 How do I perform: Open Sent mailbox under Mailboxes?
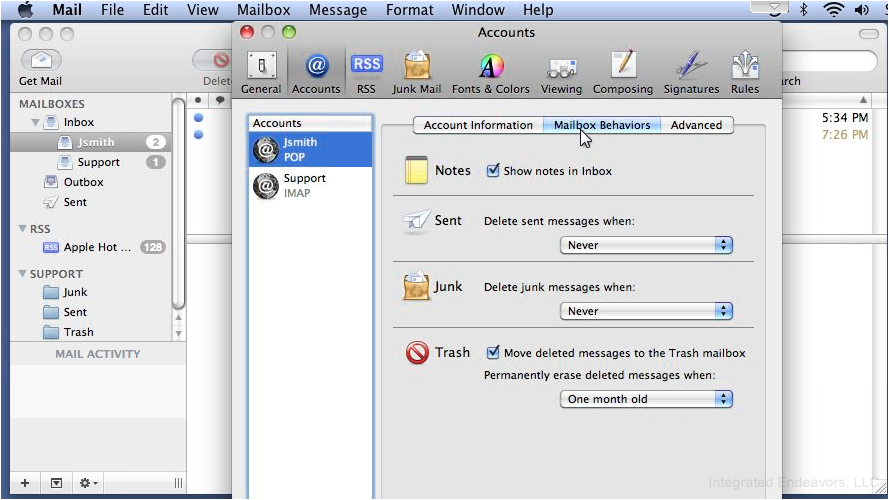(75, 202)
